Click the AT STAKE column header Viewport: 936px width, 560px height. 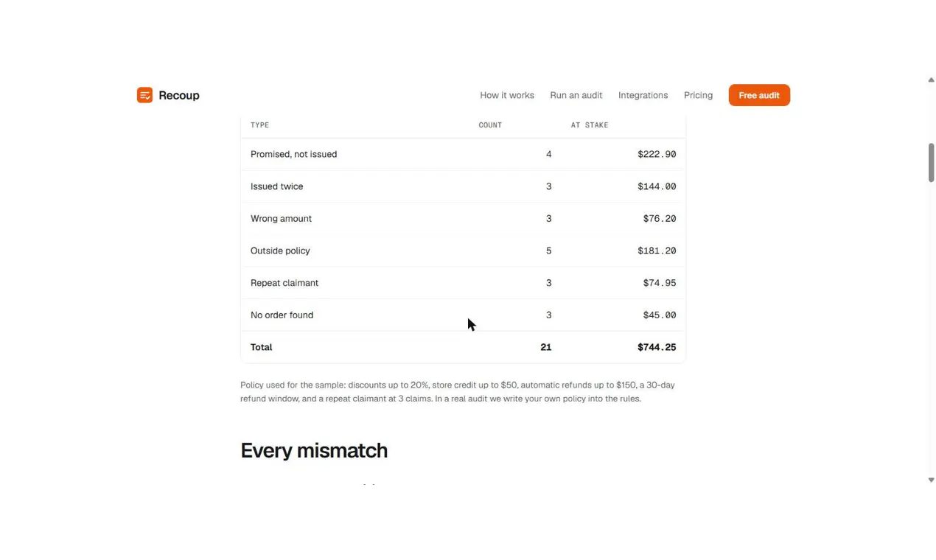tap(590, 125)
